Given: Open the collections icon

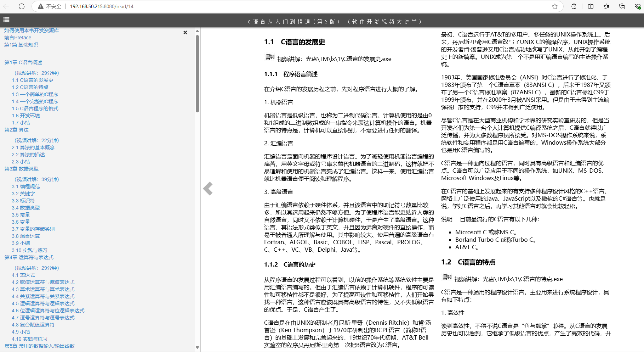Looking at the screenshot, I should pyautogui.click(x=622, y=6).
